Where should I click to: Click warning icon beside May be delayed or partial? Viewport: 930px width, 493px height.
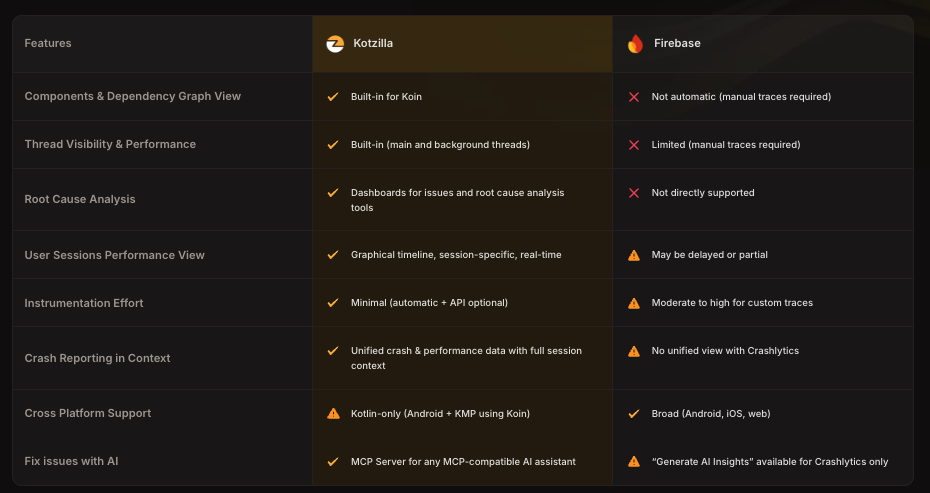click(634, 255)
